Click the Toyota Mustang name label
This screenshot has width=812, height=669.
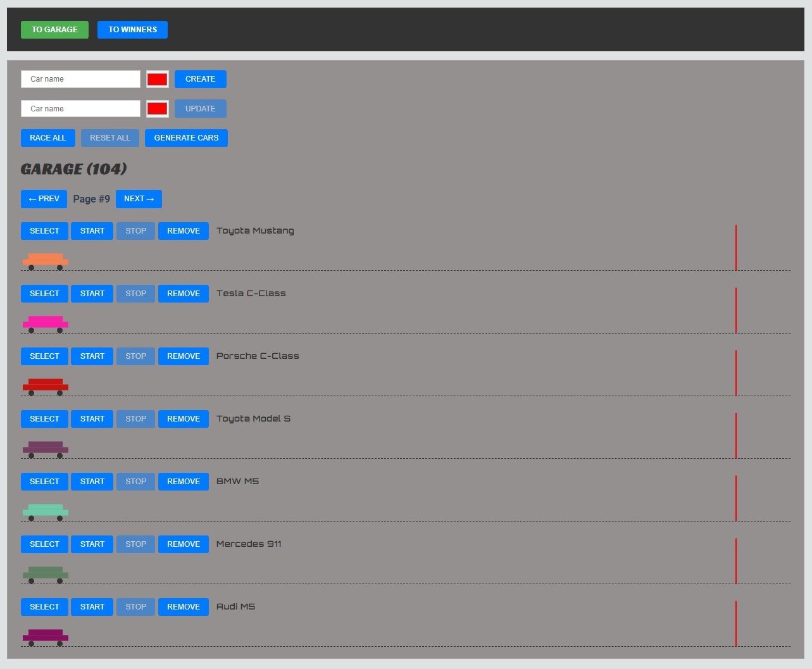[255, 231]
